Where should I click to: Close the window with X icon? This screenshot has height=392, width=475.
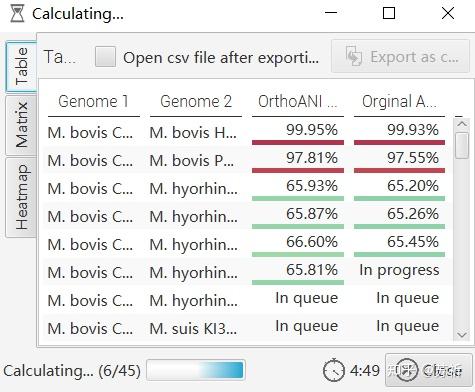448,13
